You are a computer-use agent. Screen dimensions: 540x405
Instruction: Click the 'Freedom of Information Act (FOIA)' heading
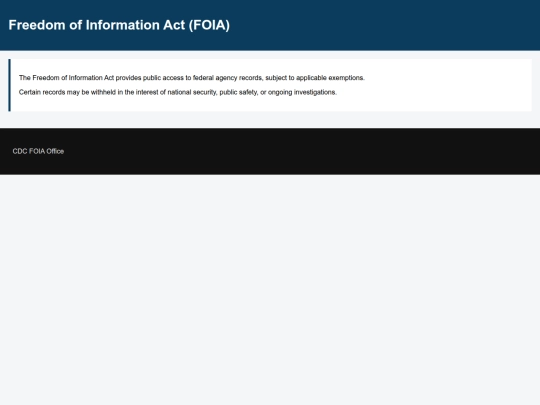tap(119, 25)
